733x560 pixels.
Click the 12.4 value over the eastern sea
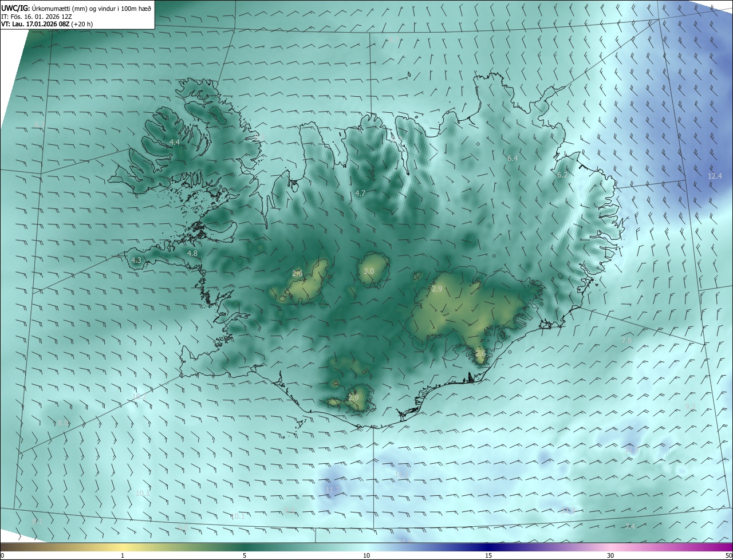(715, 176)
